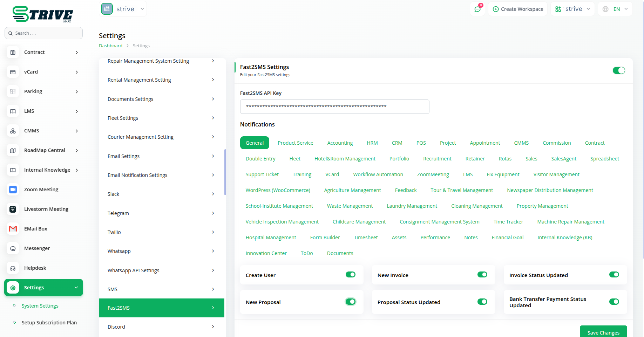This screenshot has height=337, width=644.
Task: Select the Twilio settings menu item
Action: tap(161, 232)
